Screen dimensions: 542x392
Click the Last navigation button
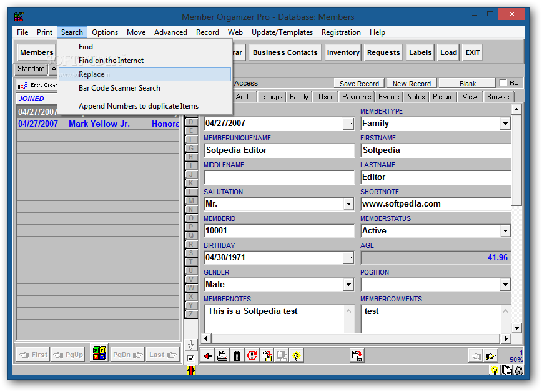[163, 355]
